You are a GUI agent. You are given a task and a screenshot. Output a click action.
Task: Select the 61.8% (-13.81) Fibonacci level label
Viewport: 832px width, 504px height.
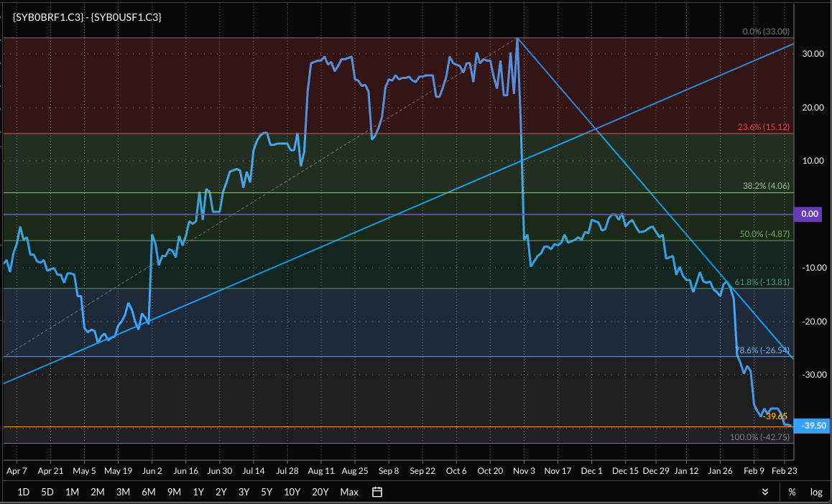click(x=764, y=282)
